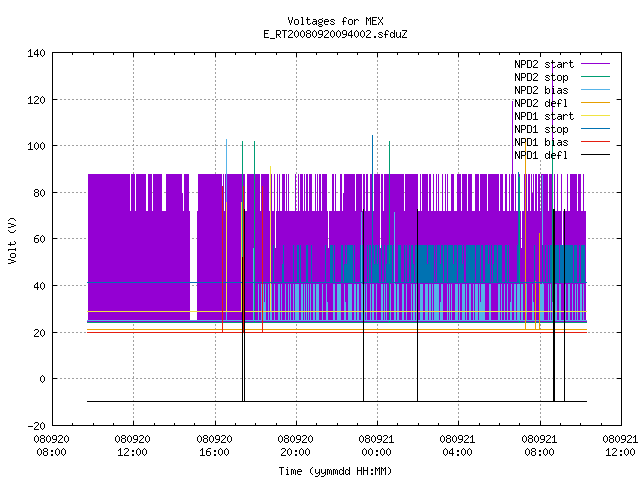
Task: Select the 'NPD2 stop' legend label
Action: pyautogui.click(x=541, y=77)
